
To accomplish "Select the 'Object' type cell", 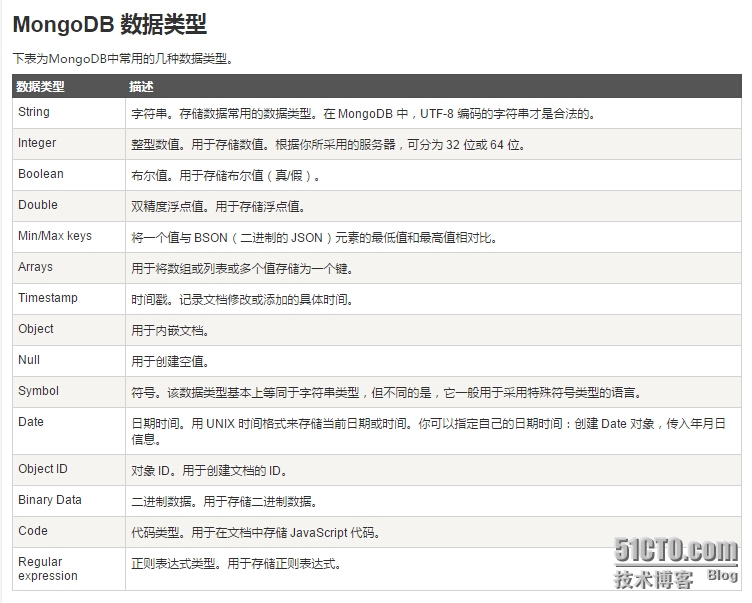I will pos(69,330).
